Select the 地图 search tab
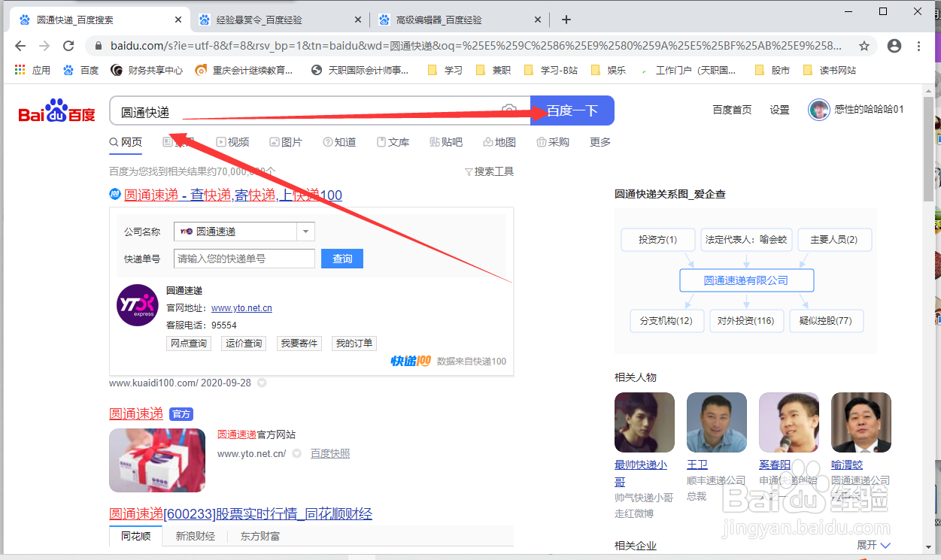 [499, 142]
